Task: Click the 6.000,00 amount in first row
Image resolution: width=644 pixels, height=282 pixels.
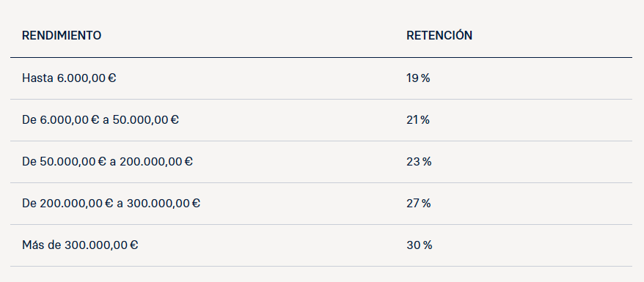Action: pyautogui.click(x=81, y=78)
